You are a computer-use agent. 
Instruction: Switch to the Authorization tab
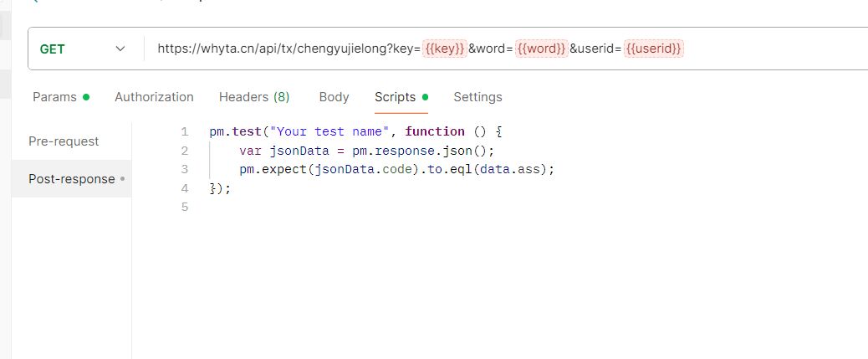154,97
